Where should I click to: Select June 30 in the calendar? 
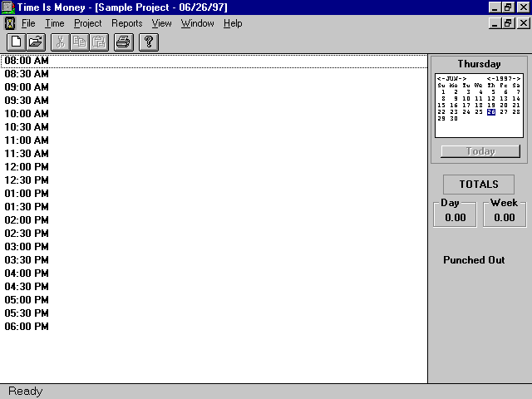pos(454,119)
